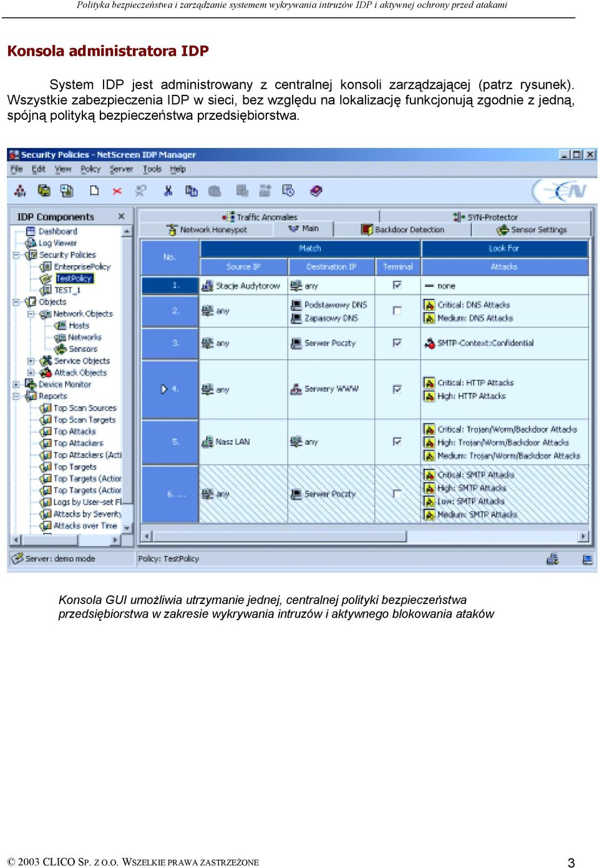Open the Attacks by Severity report
The height and width of the screenshot is (868, 599).
pyautogui.click(x=87, y=514)
